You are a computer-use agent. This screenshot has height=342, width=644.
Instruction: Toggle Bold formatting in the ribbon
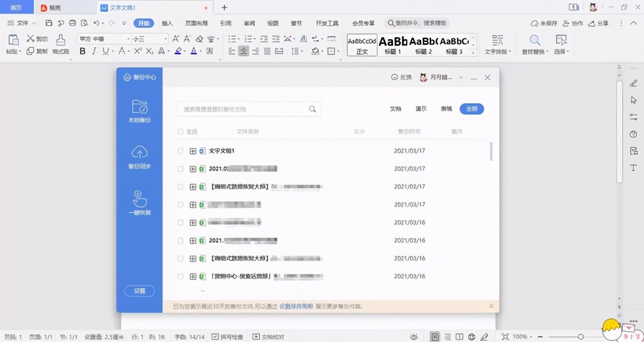(x=83, y=51)
